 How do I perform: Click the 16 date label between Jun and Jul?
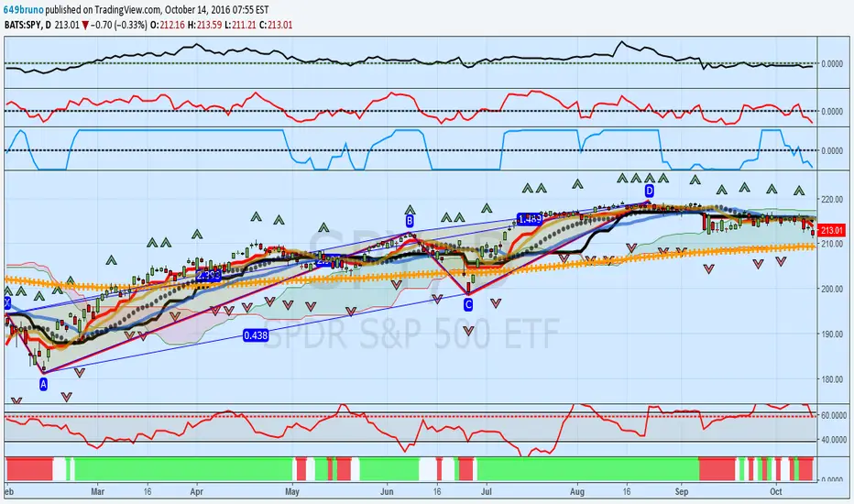[437, 491]
